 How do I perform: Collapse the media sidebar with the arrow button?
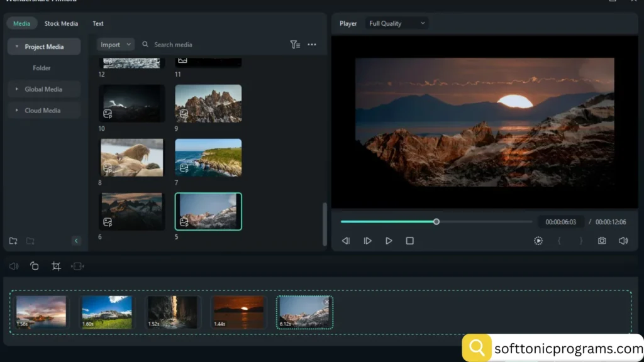76,241
